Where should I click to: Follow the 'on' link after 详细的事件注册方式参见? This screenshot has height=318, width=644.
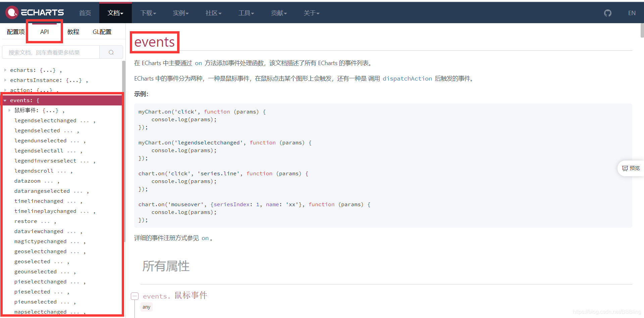pyautogui.click(x=205, y=238)
